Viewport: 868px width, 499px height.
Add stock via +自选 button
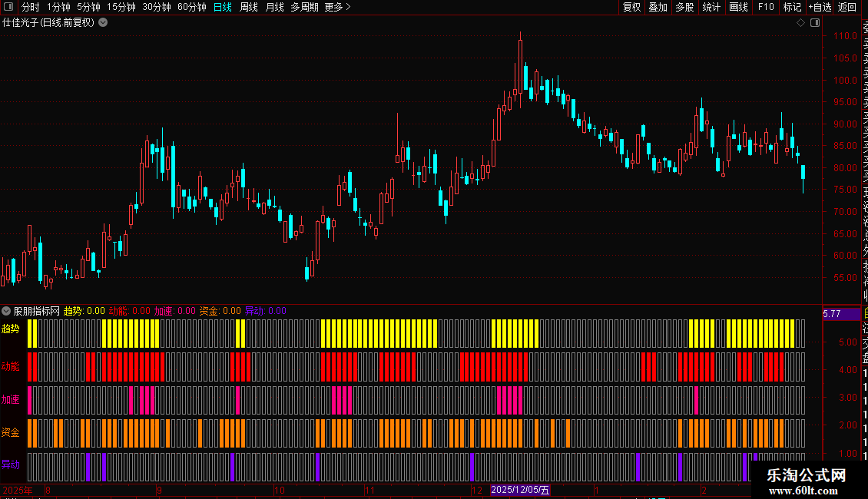click(x=820, y=7)
